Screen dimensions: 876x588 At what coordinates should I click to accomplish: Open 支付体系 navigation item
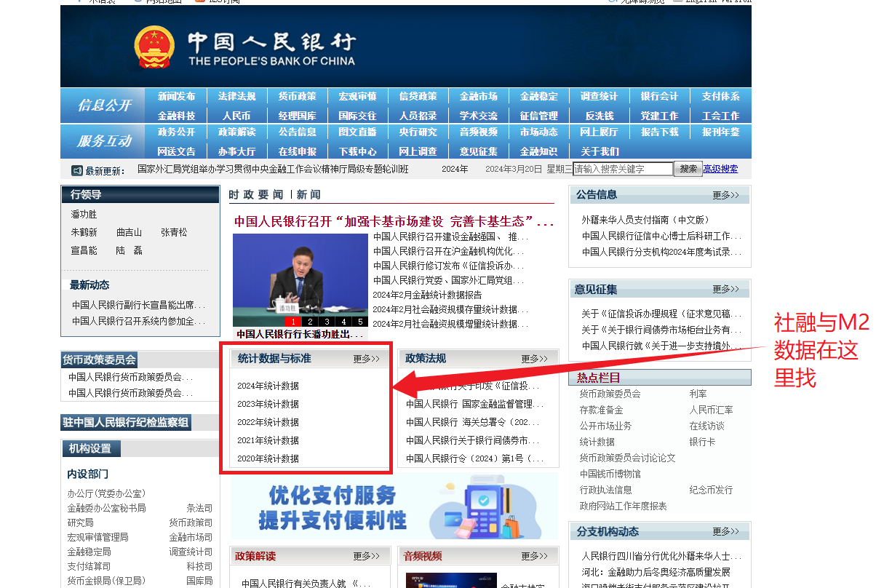(721, 97)
